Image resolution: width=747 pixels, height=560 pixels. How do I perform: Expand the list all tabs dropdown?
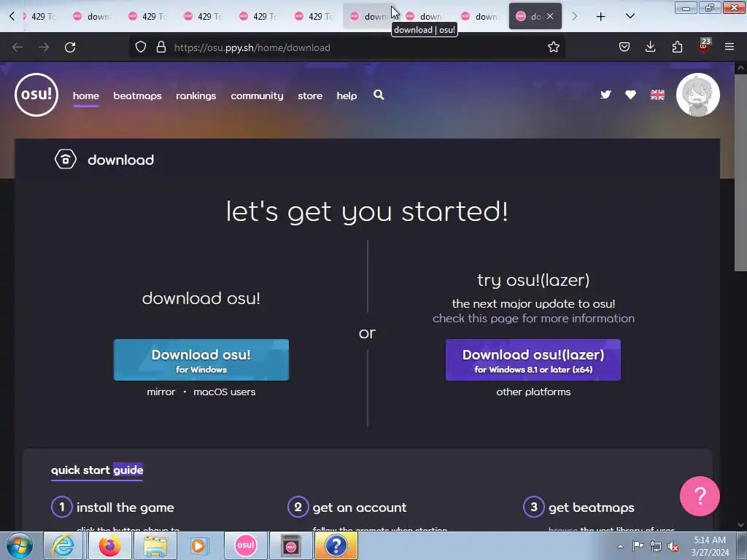point(630,17)
